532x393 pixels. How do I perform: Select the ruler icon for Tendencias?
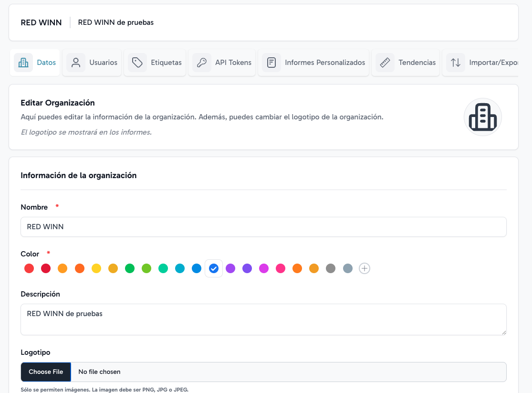point(385,63)
